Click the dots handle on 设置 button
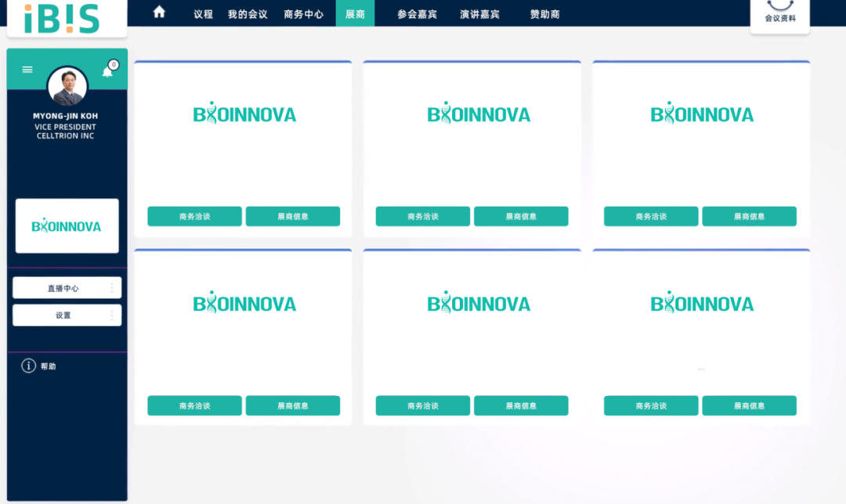Image resolution: width=846 pixels, height=504 pixels. tap(112, 315)
